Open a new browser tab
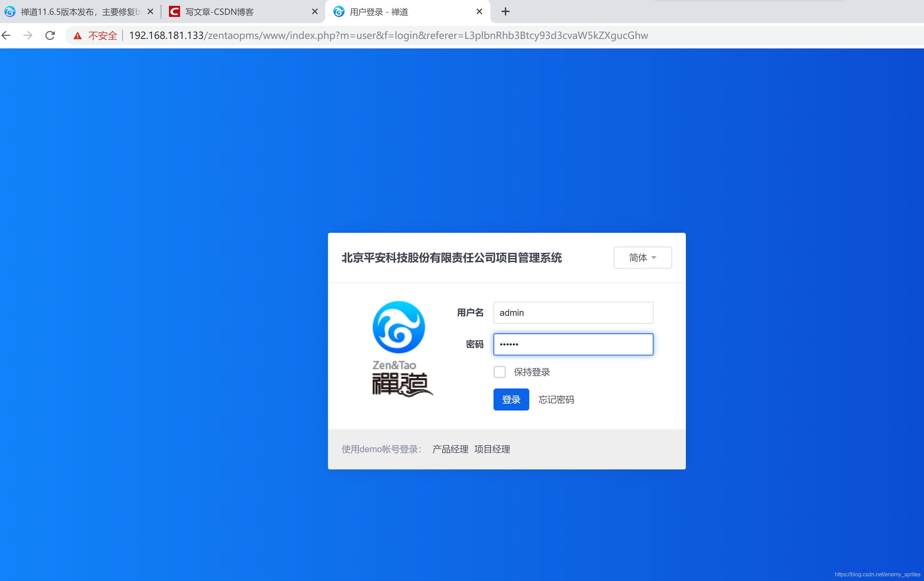 (505, 11)
